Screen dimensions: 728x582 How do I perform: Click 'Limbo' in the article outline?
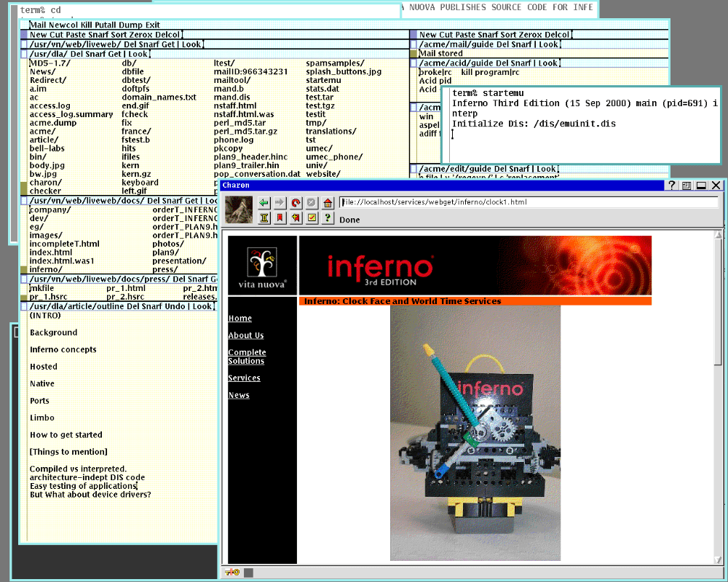(42, 418)
